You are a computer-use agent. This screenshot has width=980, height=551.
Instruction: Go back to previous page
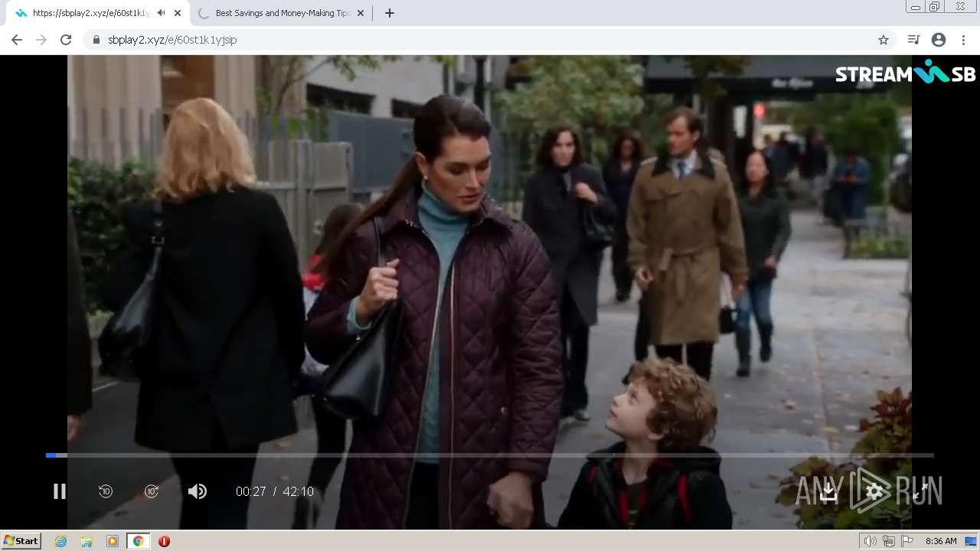click(17, 40)
